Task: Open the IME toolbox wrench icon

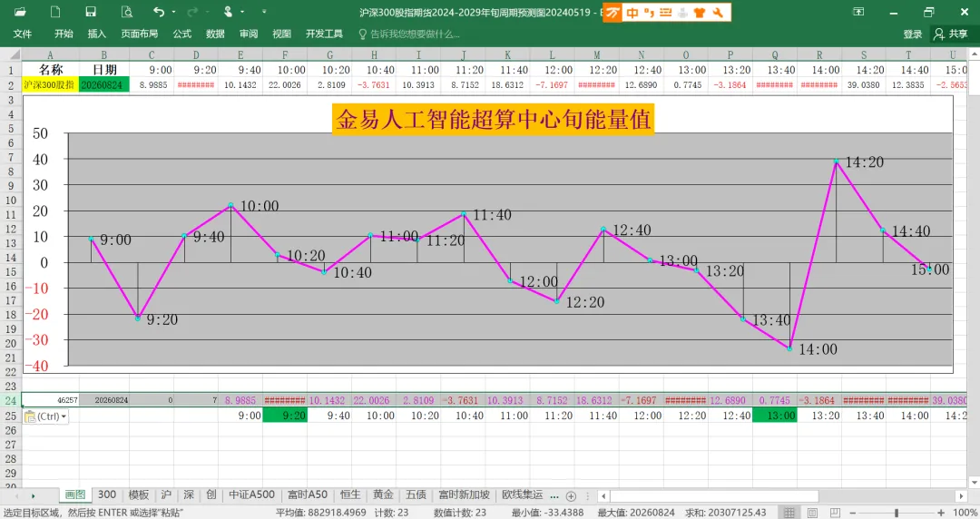Action: click(718, 13)
